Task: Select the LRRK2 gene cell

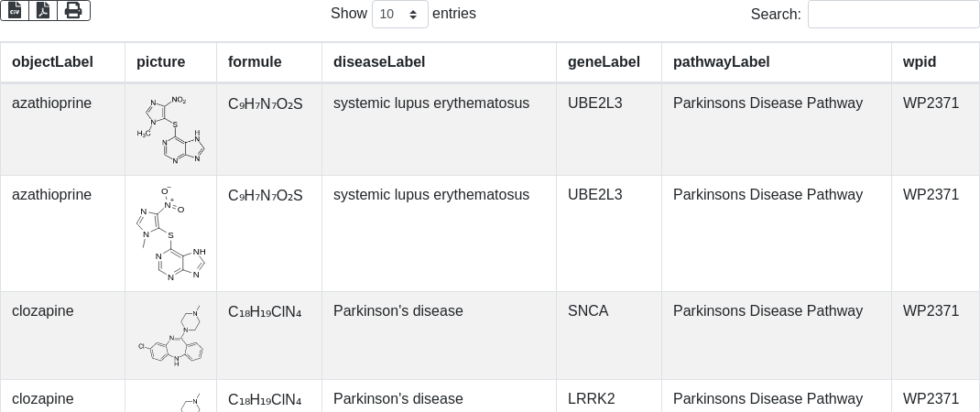Action: click(592, 399)
